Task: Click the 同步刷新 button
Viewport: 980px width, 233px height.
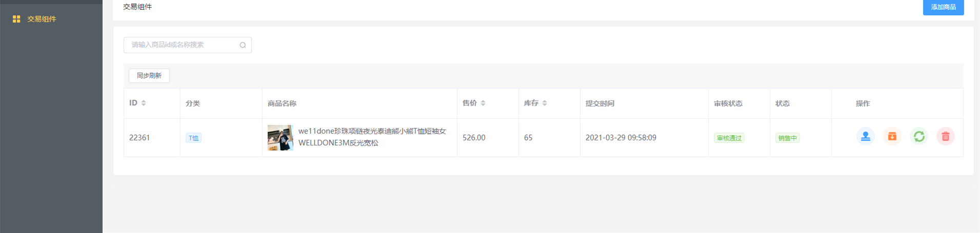Action: 149,76
